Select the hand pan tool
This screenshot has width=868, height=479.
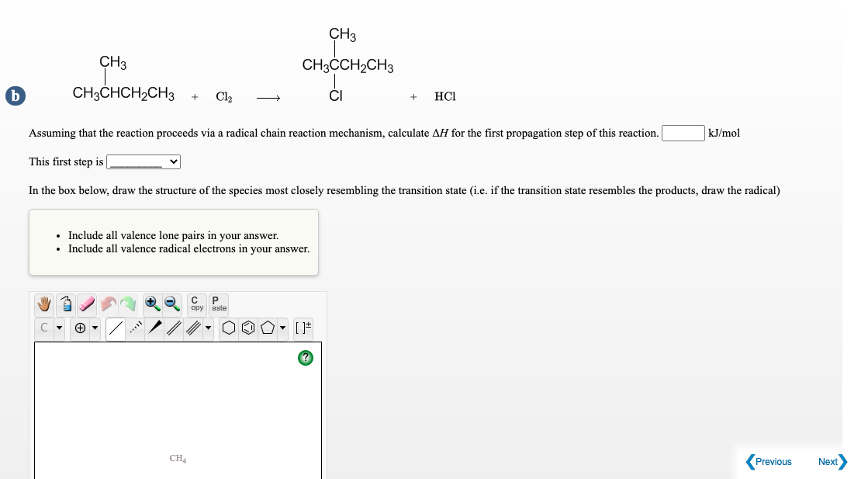(x=43, y=304)
